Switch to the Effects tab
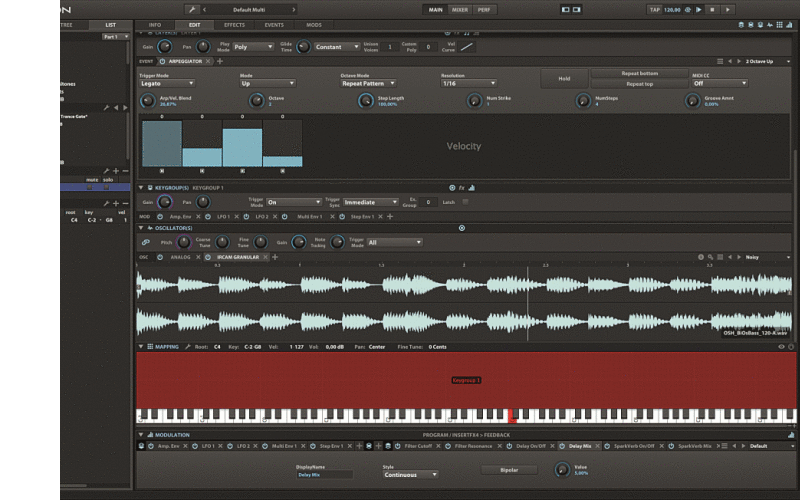The image size is (800, 500). click(x=234, y=24)
